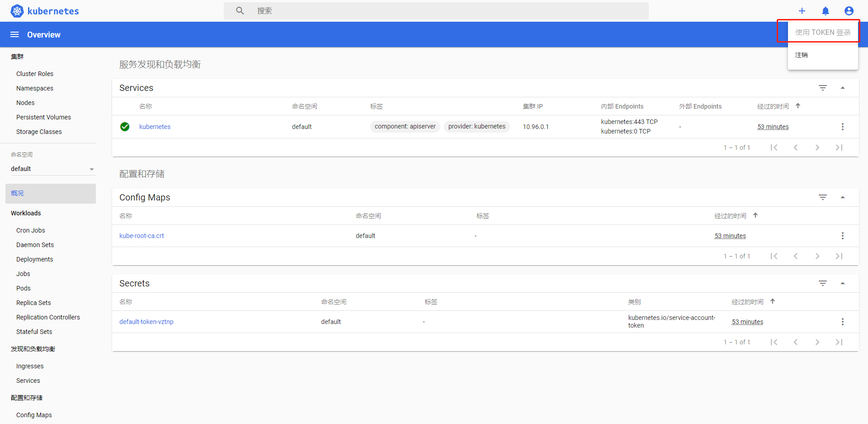Go to previous page in Services pagination
This screenshot has height=424, width=868.
[x=796, y=148]
